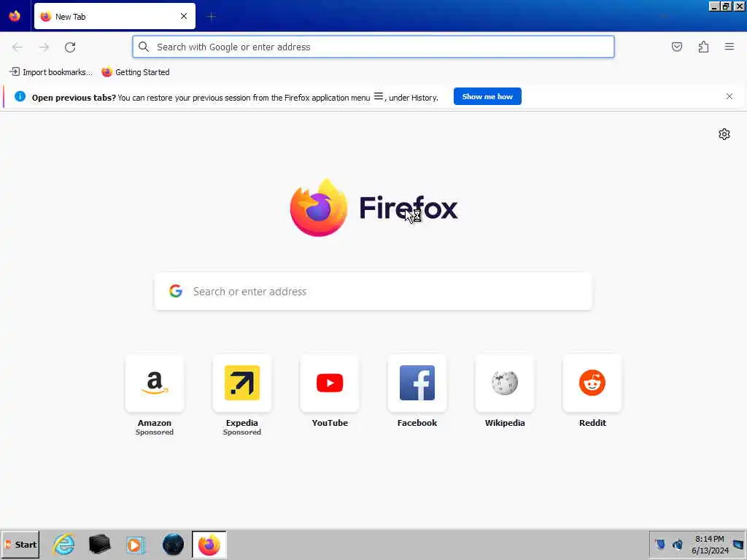Image resolution: width=747 pixels, height=560 pixels.
Task: Open the media player taskbar icon
Action: tap(136, 545)
